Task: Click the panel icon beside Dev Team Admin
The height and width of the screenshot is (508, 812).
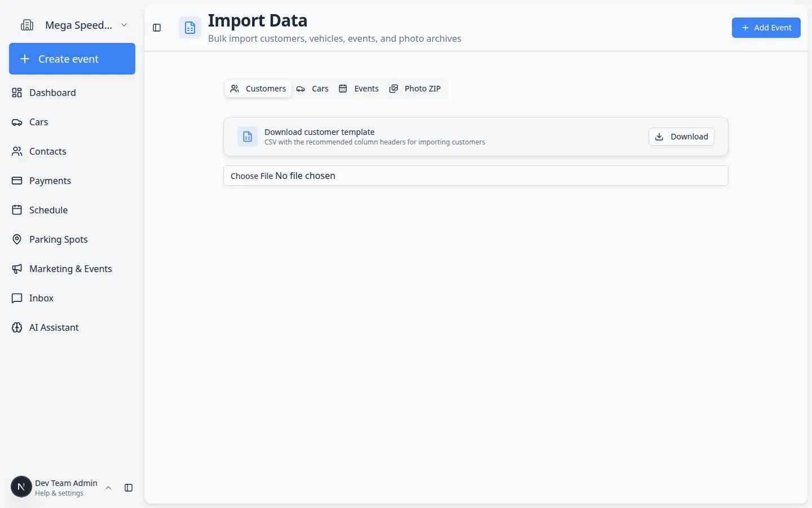Action: coord(129,488)
